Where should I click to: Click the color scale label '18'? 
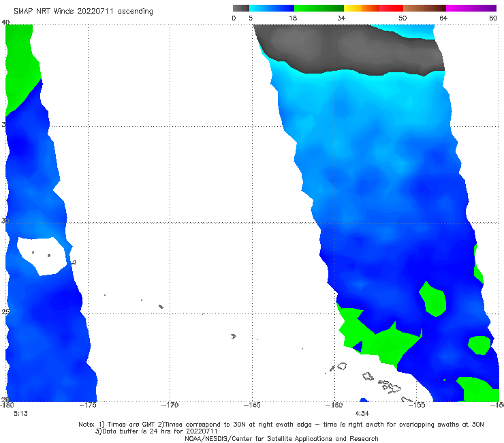point(293,18)
